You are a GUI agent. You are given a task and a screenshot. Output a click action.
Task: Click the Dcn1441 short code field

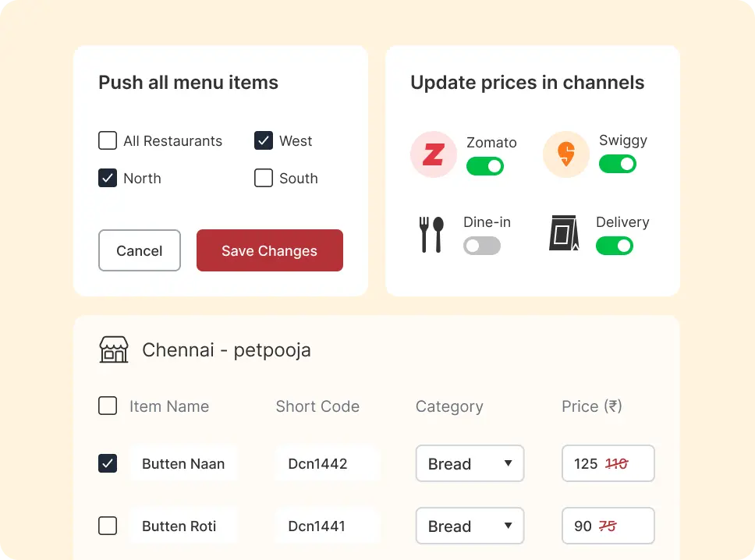(x=327, y=526)
